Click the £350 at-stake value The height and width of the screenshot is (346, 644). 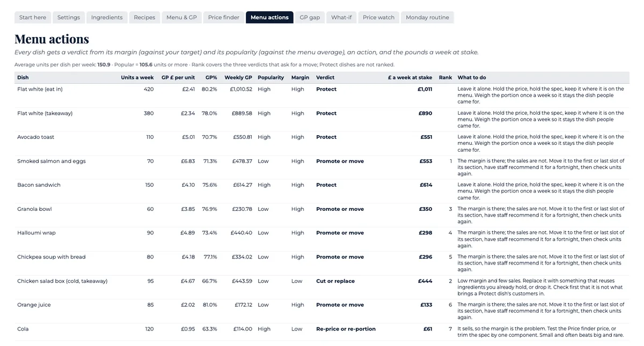(x=426, y=209)
